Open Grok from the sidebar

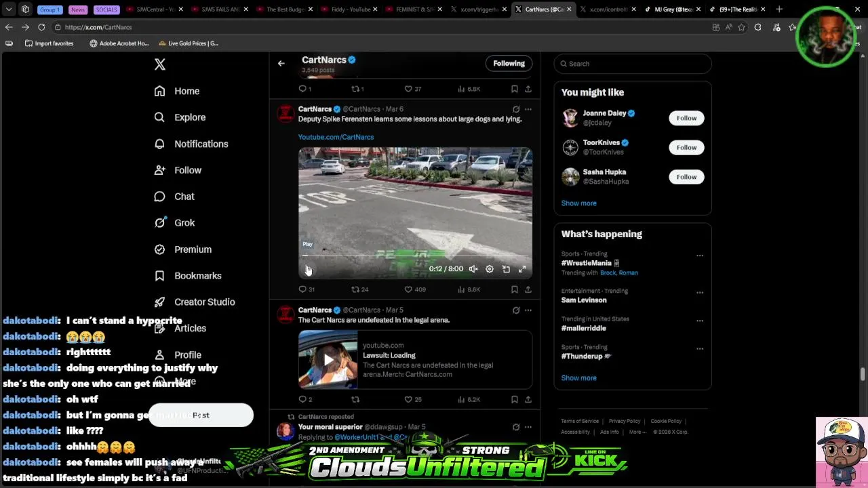click(x=174, y=222)
